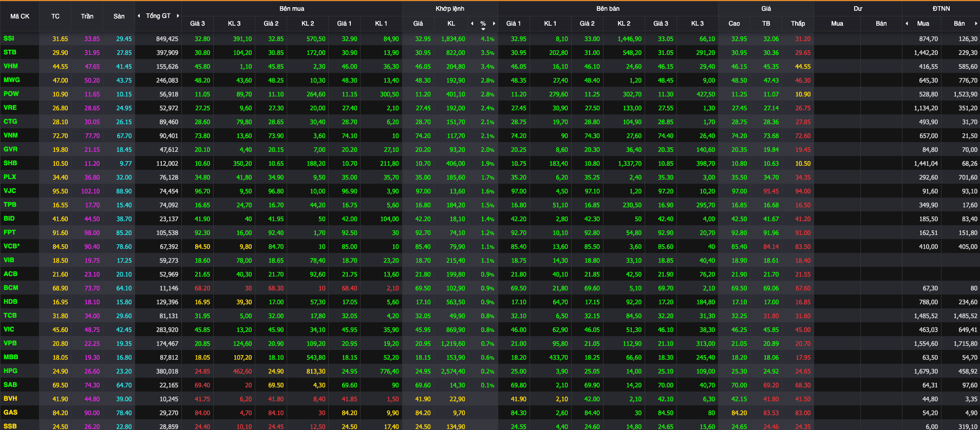Click the Cao high price header
980x430 pixels.
click(734, 24)
